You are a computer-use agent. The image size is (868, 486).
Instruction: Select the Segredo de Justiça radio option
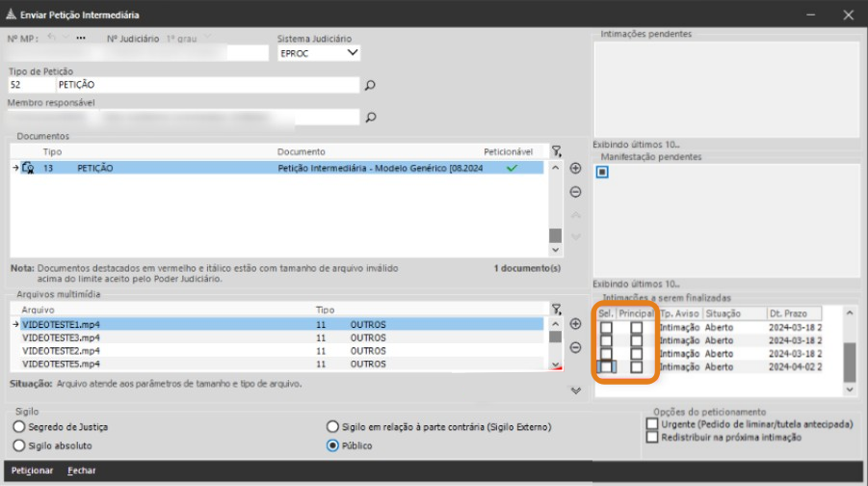(17, 427)
